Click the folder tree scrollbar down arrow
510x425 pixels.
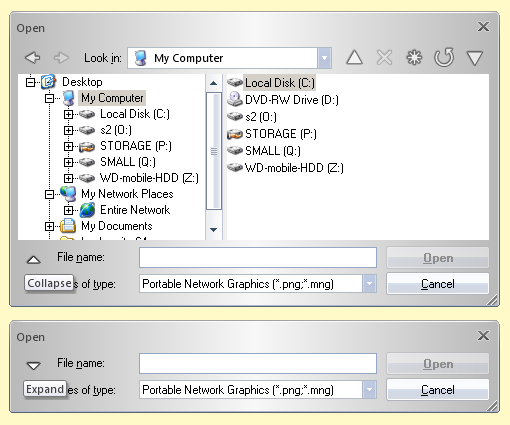(x=214, y=230)
